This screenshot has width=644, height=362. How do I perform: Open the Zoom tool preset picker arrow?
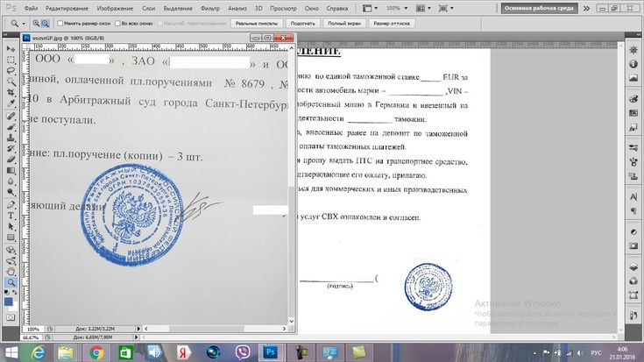(24, 24)
